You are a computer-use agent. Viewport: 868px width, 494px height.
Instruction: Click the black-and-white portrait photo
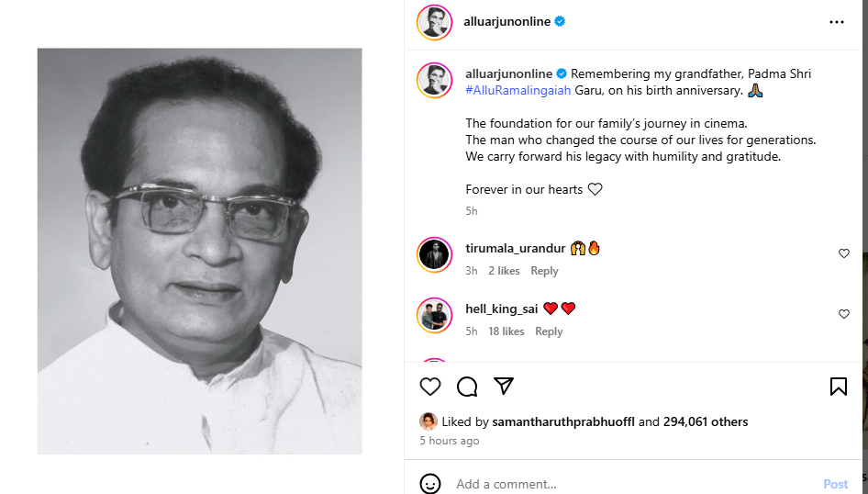199,251
